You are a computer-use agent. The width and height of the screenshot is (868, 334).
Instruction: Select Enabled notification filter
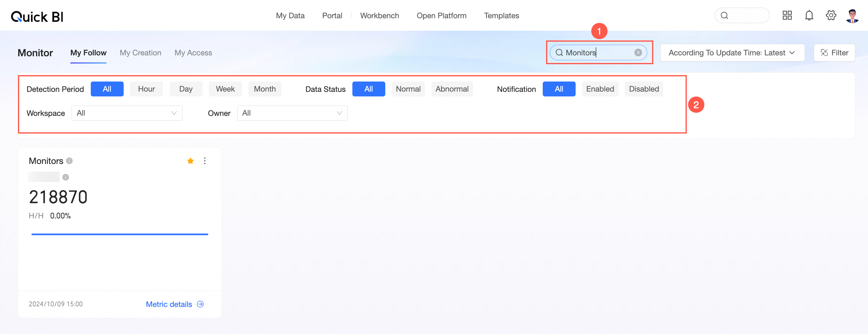[x=600, y=89]
